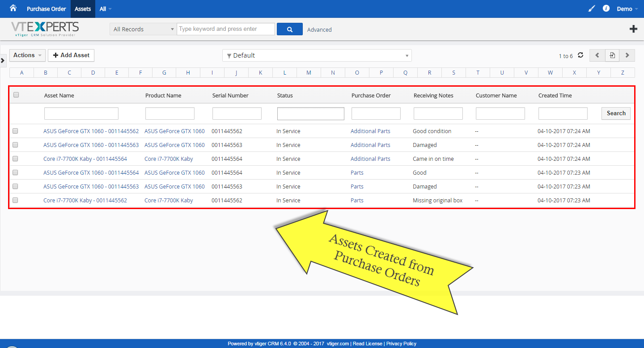
Task: Open Parts order in last row
Action: 357,201
